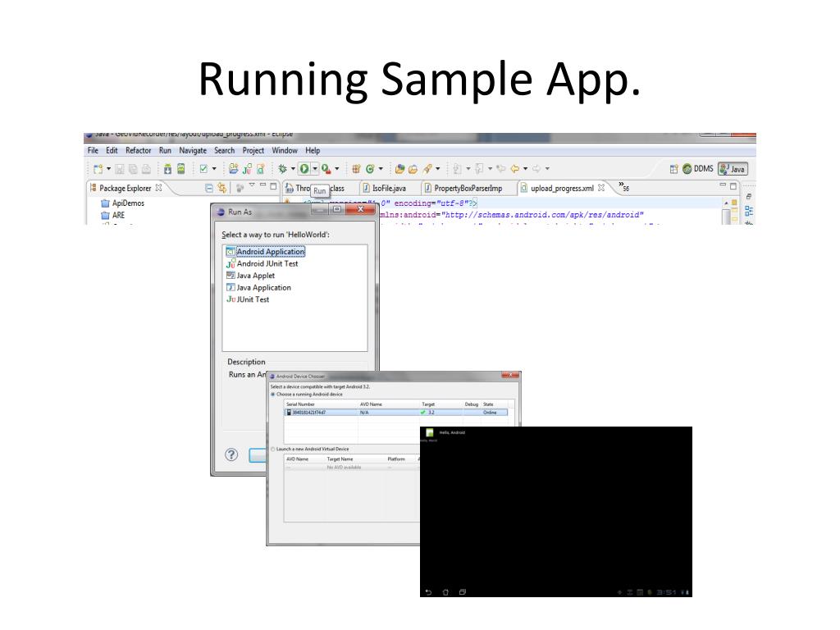
Task: Select device row 3840181421f74d7
Action: [396, 413]
